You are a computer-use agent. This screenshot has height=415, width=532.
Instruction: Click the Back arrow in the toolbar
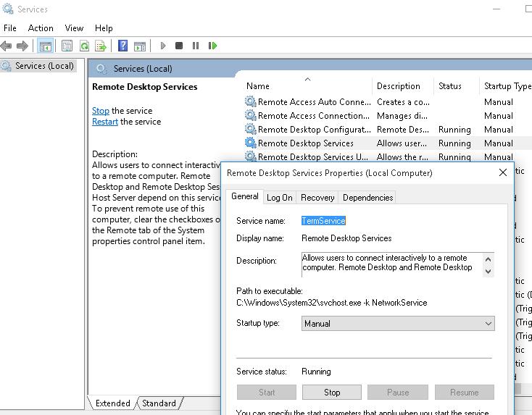(7, 46)
